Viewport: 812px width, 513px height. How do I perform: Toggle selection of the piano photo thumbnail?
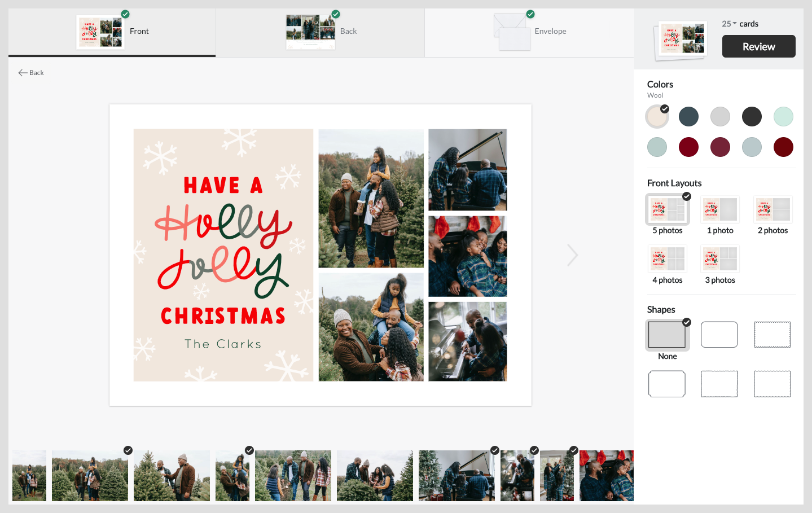[457, 476]
